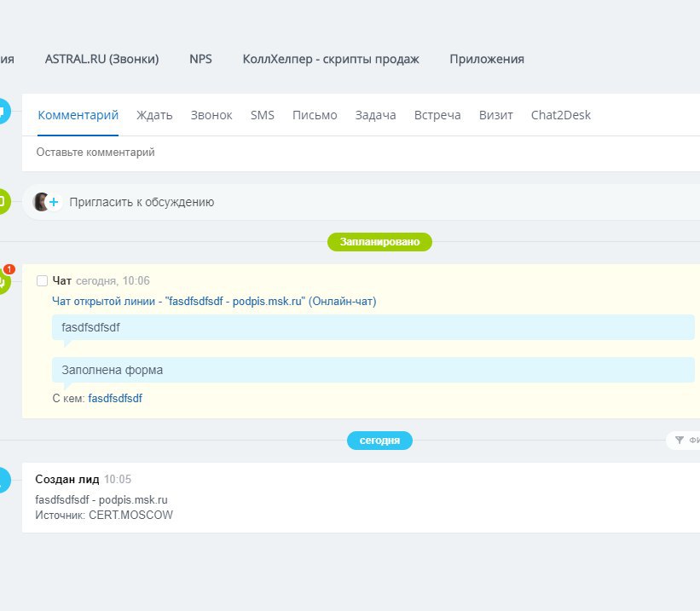Open the fasdfsdfsdf contact link after С кем

click(x=115, y=398)
